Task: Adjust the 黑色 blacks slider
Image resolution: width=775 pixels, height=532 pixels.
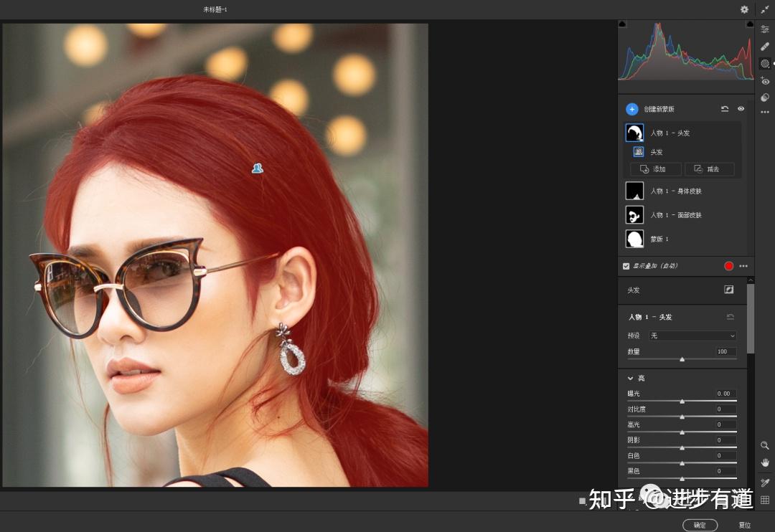Action: 682,479
